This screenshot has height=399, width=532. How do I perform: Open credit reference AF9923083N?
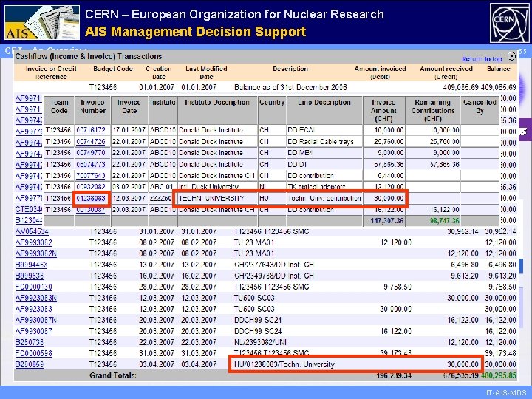36,298
